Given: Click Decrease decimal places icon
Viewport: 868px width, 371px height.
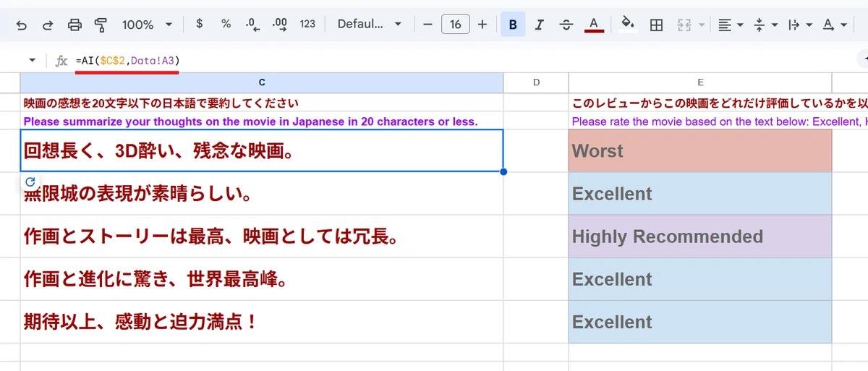Looking at the screenshot, I should click(252, 24).
